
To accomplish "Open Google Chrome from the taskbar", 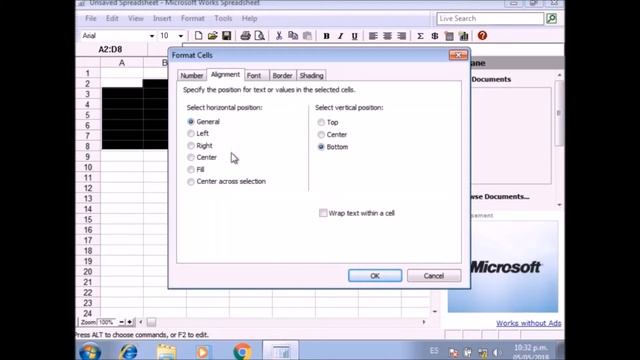I will (242, 351).
